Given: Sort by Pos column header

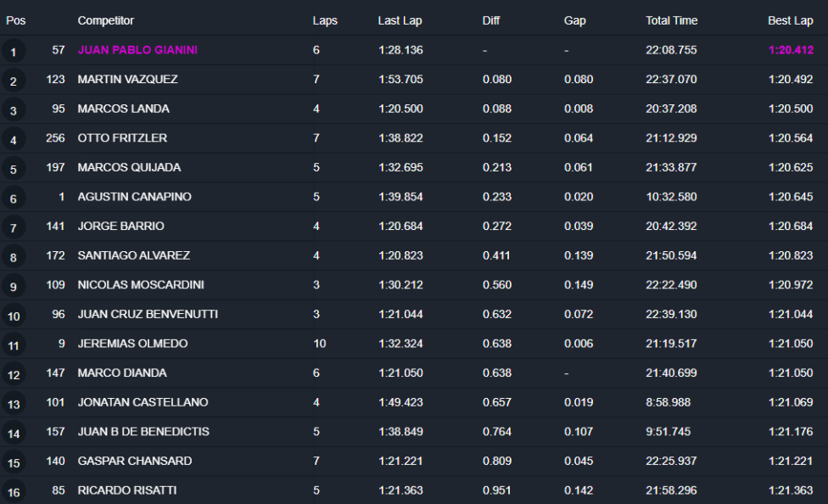Looking at the screenshot, I should 16,20.
